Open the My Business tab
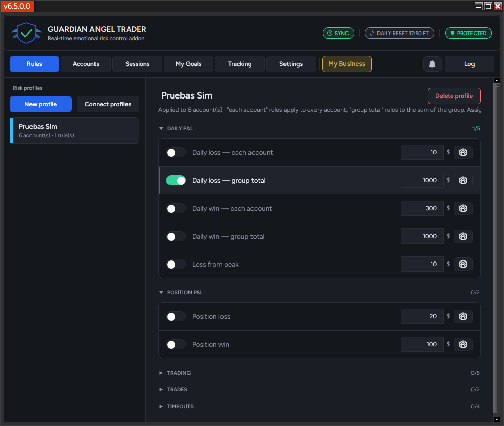Screen dimensions: 504x426 347,64
